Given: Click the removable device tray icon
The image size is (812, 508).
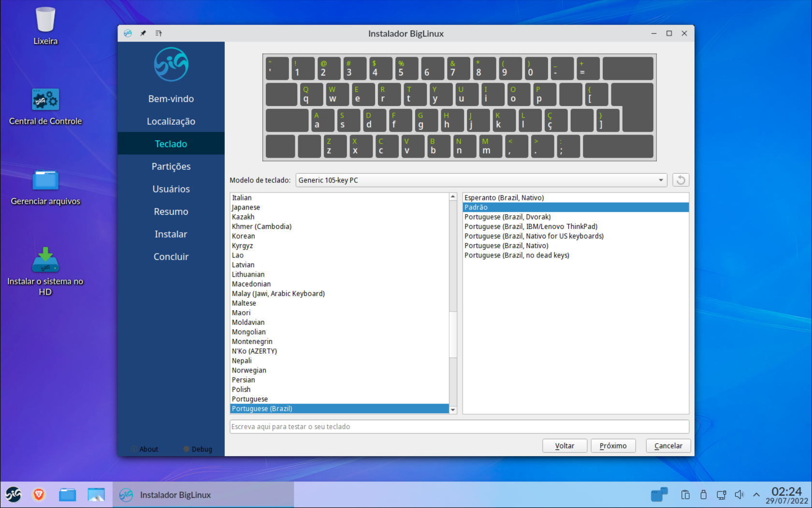Looking at the screenshot, I should (703, 494).
